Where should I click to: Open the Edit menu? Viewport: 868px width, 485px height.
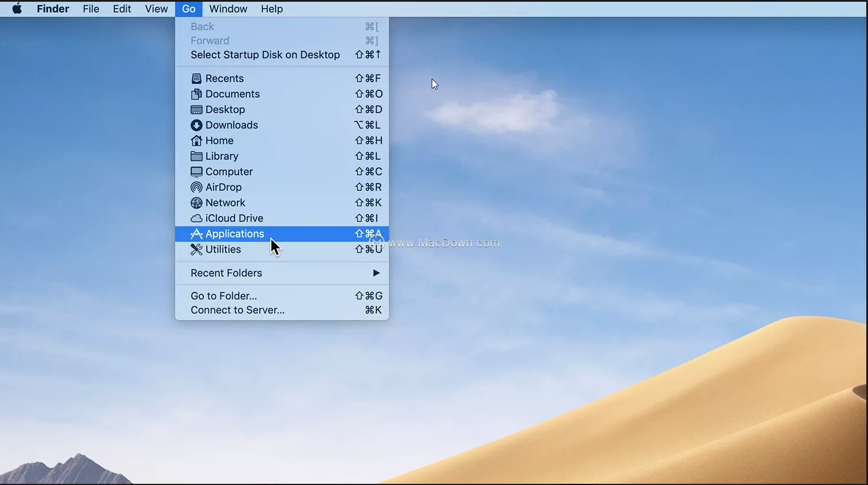pyautogui.click(x=122, y=9)
